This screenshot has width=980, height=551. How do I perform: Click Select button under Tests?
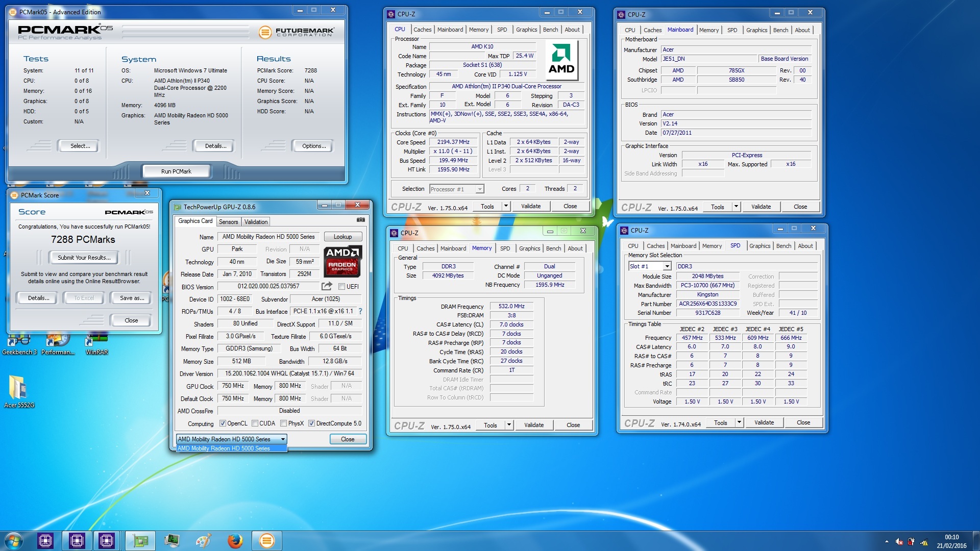80,146
